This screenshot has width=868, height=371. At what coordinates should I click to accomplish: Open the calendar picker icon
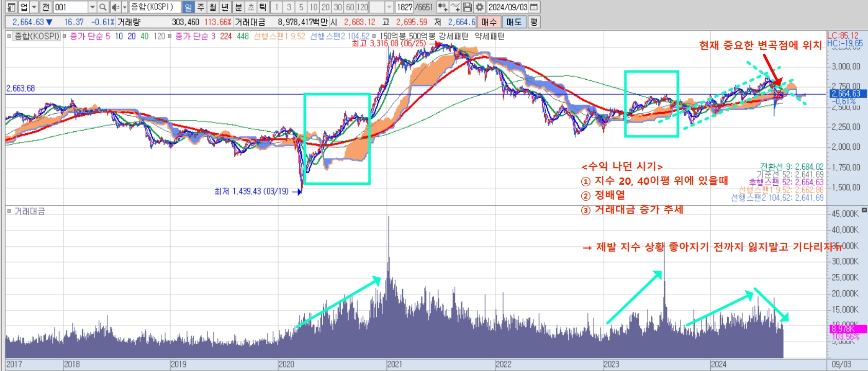point(534,7)
